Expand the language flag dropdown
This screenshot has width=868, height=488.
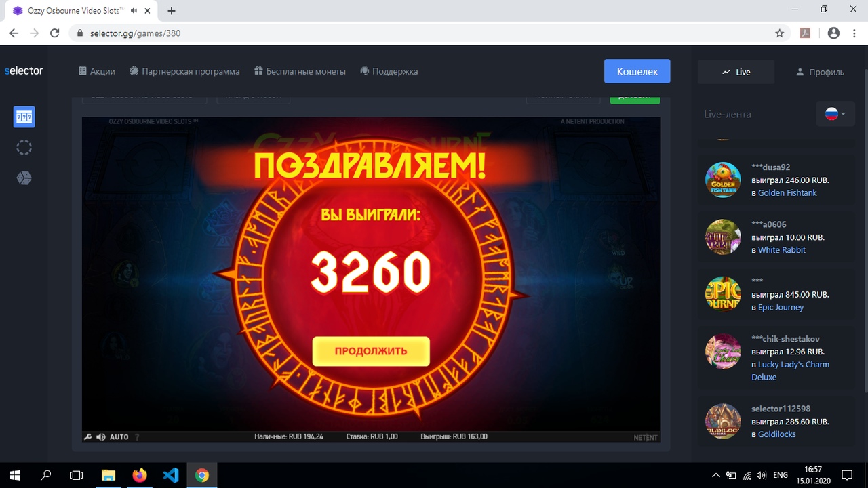835,114
